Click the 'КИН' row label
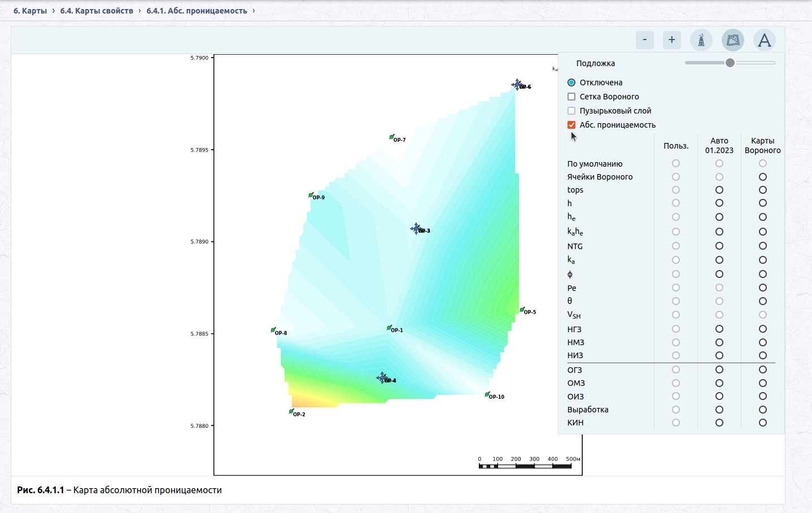Screen dimensions: 812x513 point(575,423)
